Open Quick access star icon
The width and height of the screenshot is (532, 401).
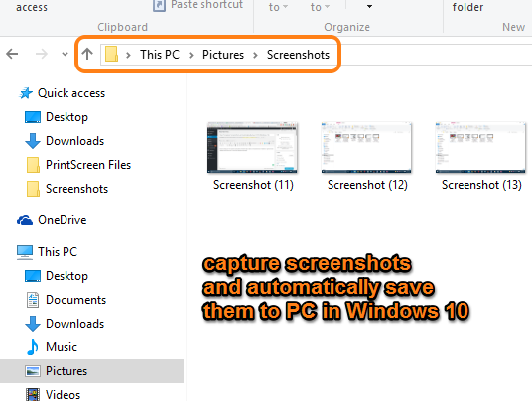click(26, 93)
